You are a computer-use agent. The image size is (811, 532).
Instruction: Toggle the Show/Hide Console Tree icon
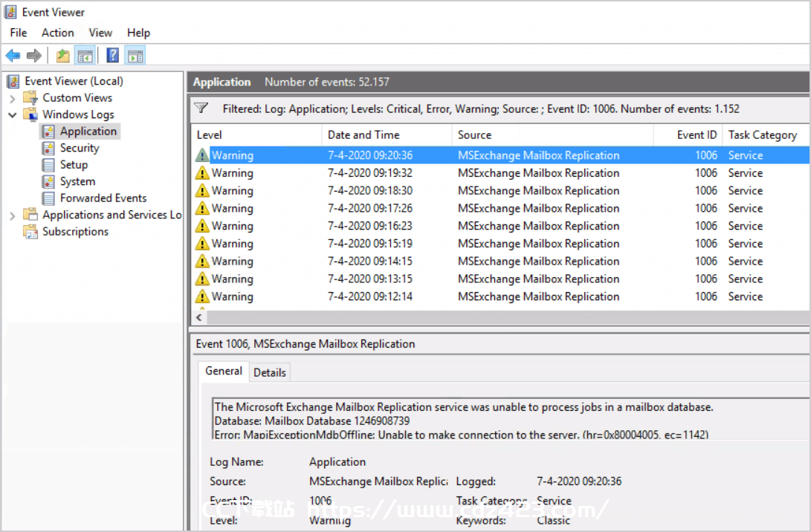pyautogui.click(x=85, y=55)
